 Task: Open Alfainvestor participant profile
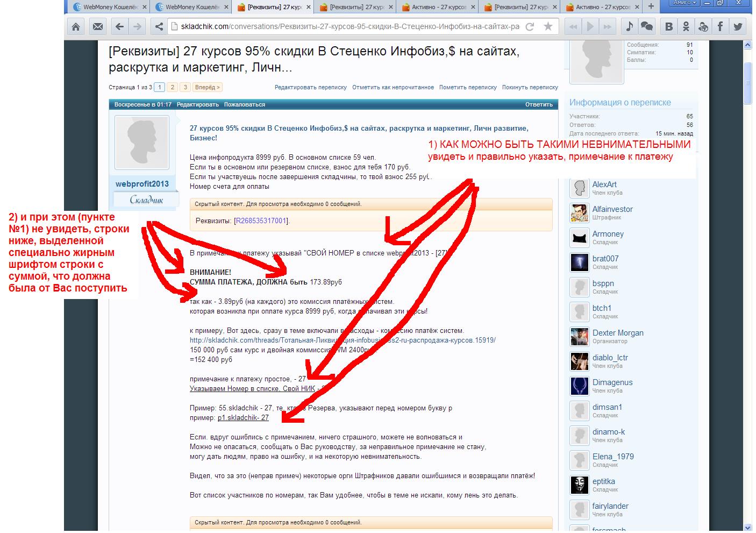[x=612, y=209]
